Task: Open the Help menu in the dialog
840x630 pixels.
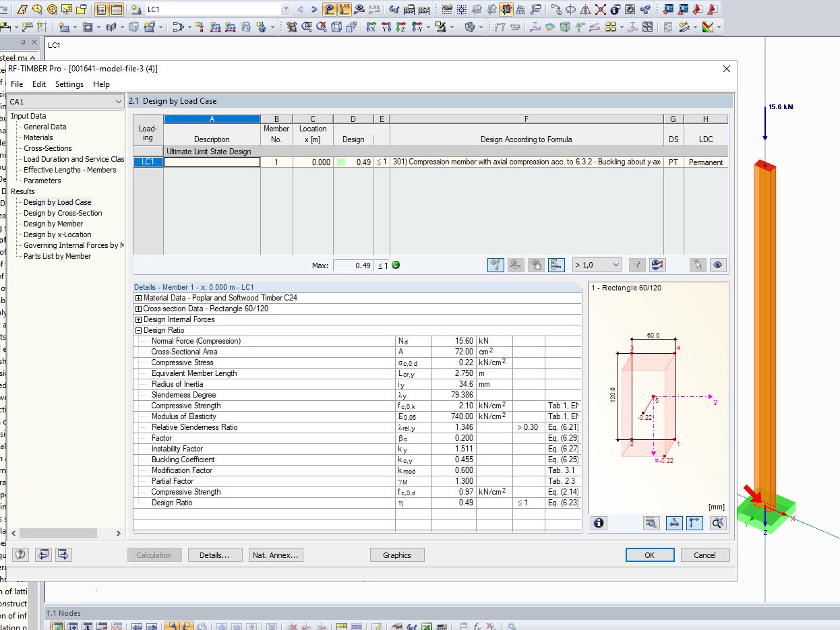Action: pos(101,84)
